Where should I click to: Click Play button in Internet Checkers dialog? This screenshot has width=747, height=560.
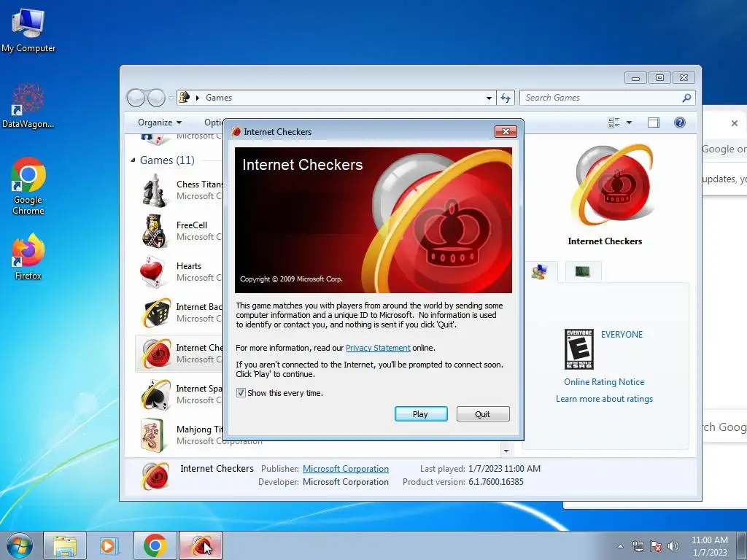(x=421, y=414)
